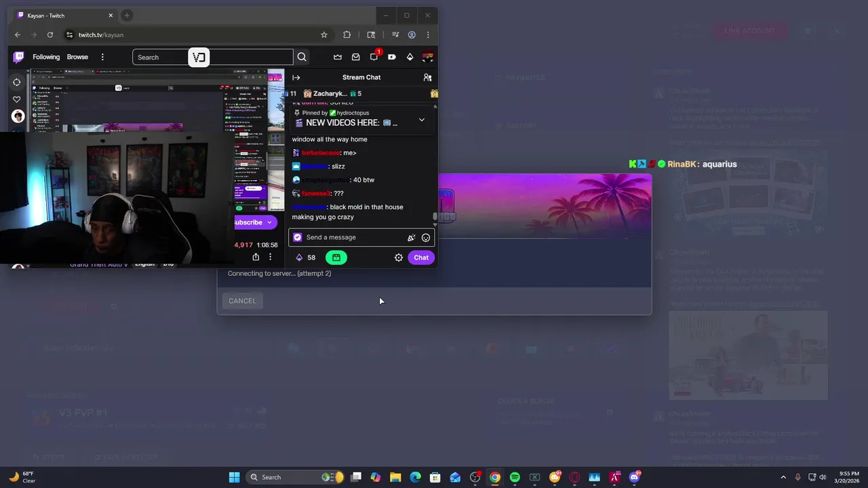This screenshot has height=488, width=868.
Task: Open Chrome three-dot menu
Action: 428,35
